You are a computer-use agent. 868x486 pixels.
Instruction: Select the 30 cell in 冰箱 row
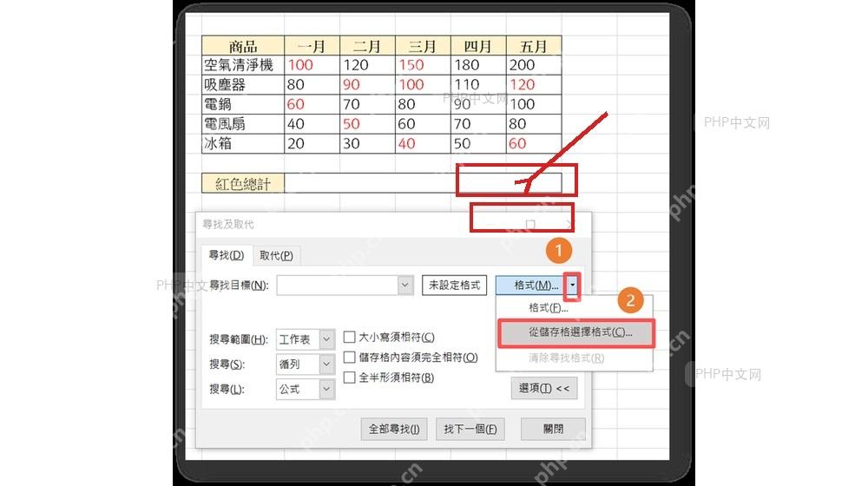(x=367, y=143)
